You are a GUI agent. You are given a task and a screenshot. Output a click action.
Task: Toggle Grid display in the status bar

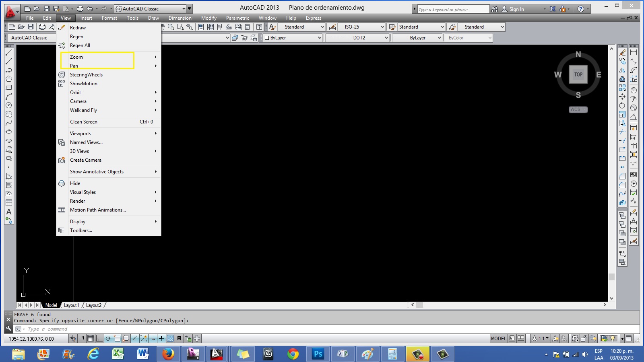tap(90, 339)
